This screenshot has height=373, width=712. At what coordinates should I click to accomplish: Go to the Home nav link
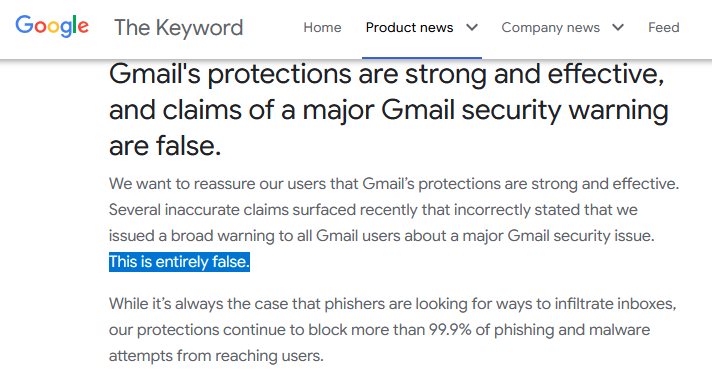pyautogui.click(x=322, y=28)
